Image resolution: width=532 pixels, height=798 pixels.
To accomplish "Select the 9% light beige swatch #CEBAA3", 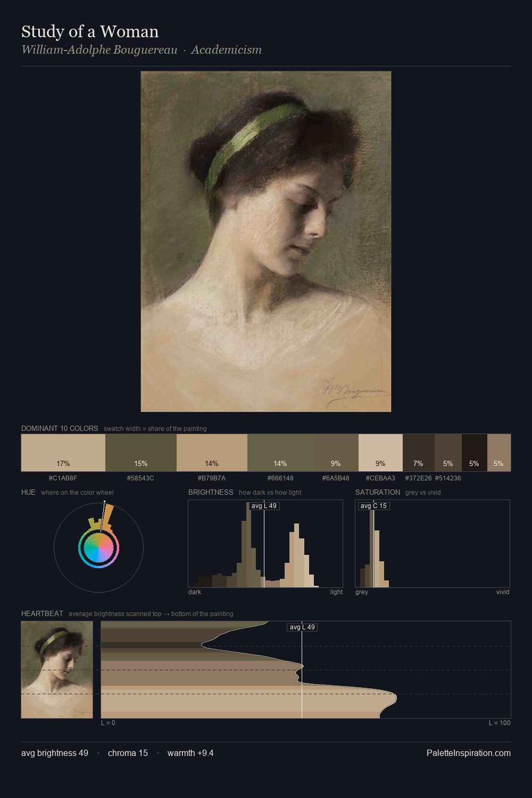I will pos(380,453).
